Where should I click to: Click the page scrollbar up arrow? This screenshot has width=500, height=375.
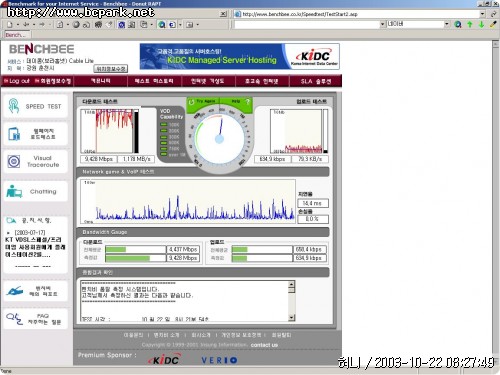click(495, 44)
